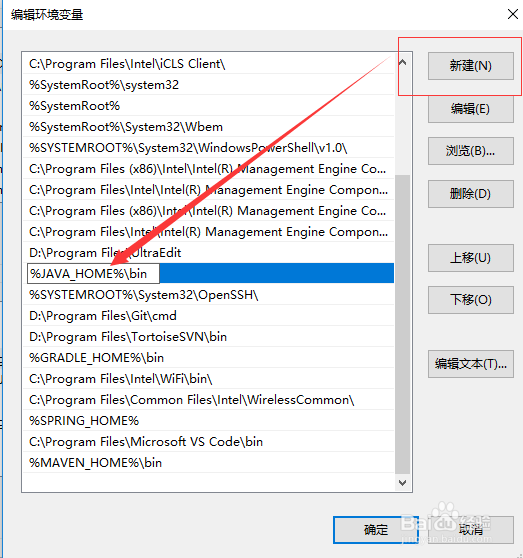
Task: Click scrollbar up arrow in path list
Action: (402, 63)
